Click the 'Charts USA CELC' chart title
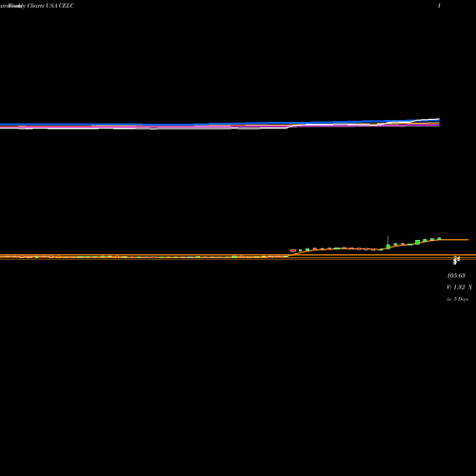The width and height of the screenshot is (476, 476). tap(50, 6)
